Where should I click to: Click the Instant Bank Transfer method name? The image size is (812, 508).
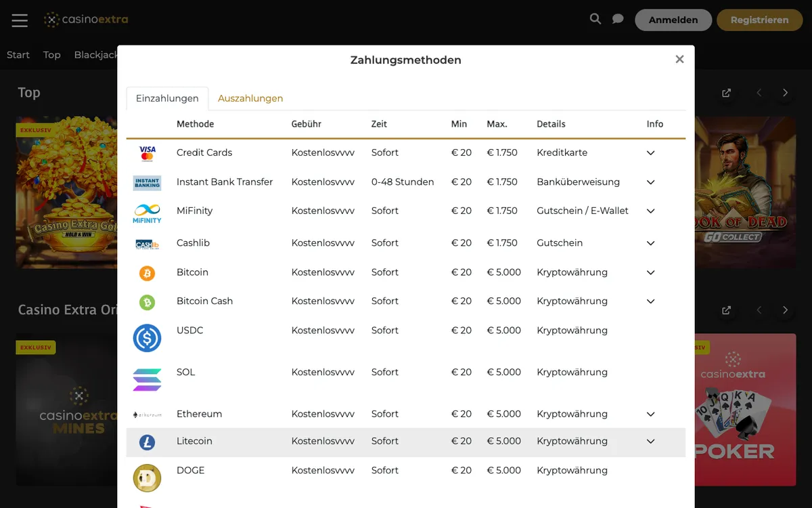(225, 182)
